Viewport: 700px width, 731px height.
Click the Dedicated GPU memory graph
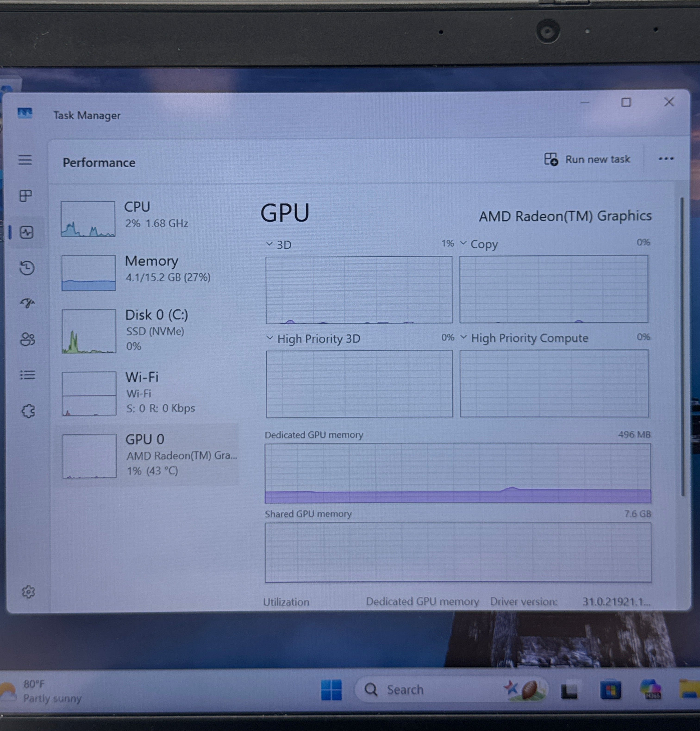tap(458, 473)
